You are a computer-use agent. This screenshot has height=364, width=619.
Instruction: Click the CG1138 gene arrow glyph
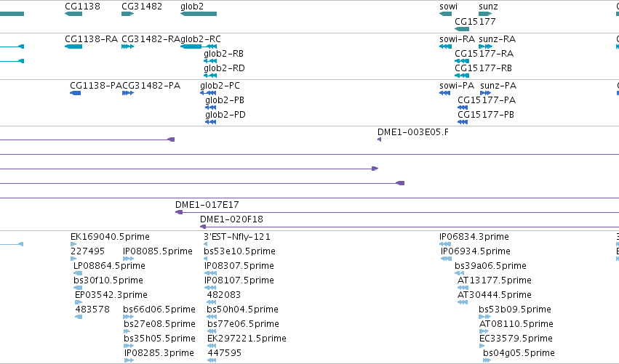(x=73, y=14)
